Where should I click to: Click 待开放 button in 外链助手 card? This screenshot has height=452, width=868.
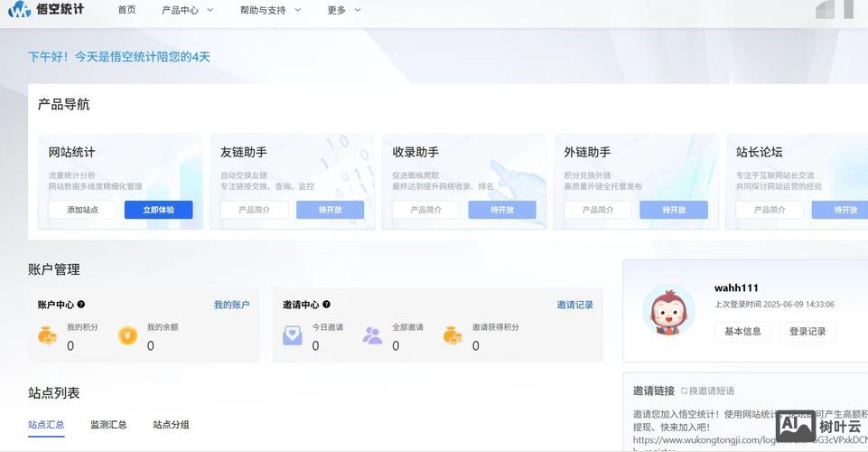point(674,210)
